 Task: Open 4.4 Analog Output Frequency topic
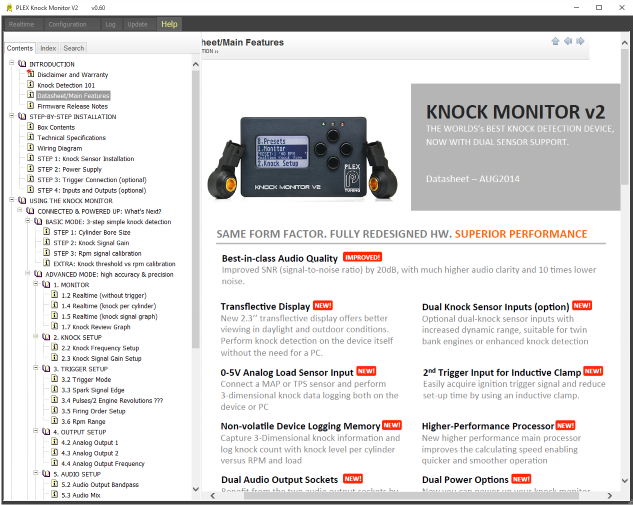tap(103, 463)
